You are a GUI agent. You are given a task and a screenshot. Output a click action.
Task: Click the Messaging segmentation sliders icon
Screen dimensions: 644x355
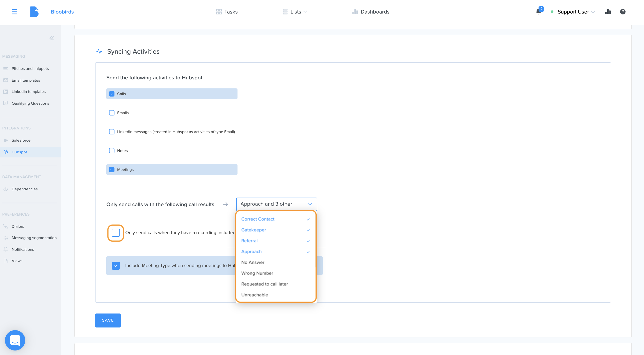[x=5, y=238]
